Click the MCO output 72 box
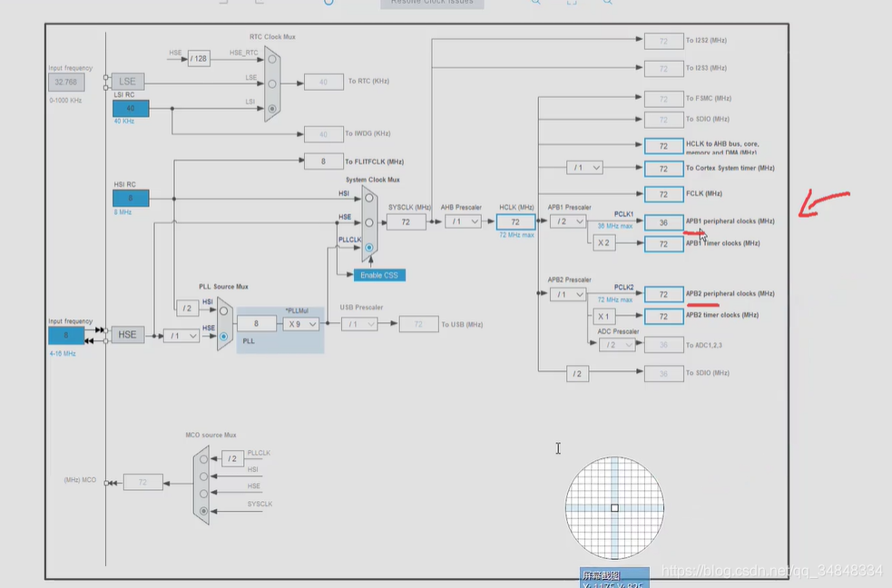892x588 pixels. (142, 482)
